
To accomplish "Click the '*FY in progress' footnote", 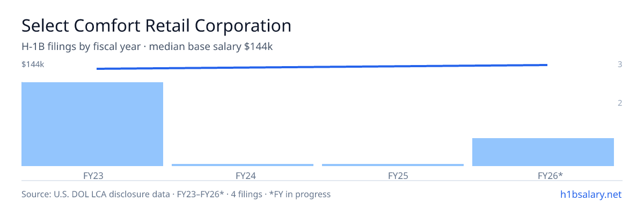I will (x=299, y=194).
